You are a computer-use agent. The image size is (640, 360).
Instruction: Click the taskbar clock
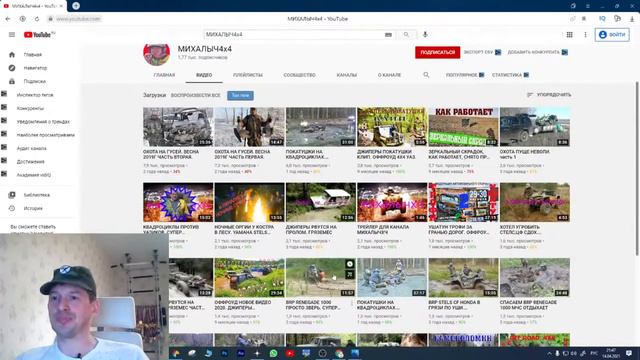coord(611,353)
